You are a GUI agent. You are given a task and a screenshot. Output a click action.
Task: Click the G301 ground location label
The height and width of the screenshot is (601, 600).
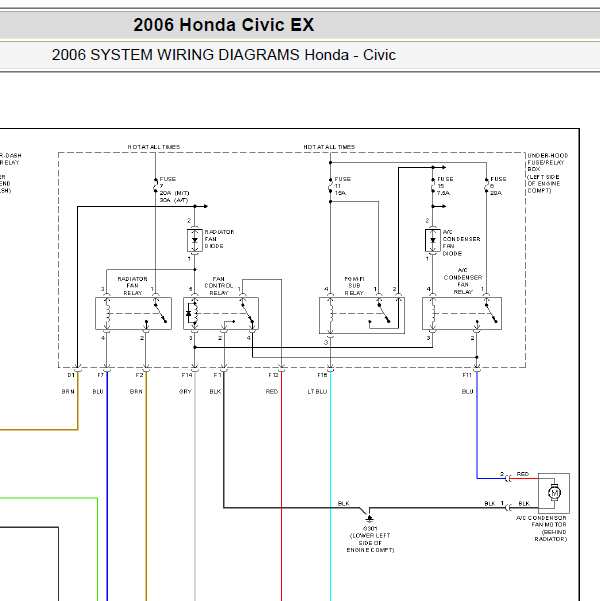(370, 539)
